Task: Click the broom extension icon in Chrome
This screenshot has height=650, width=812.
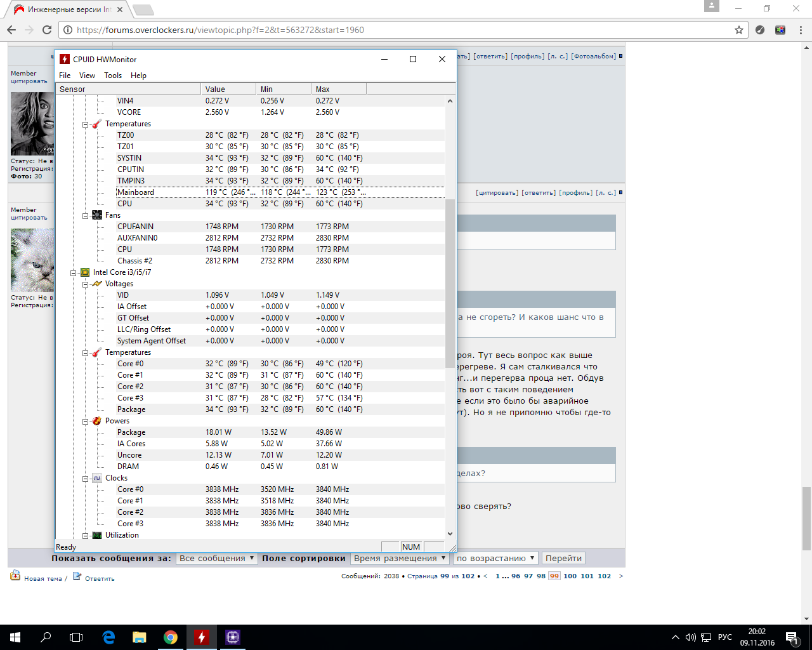Action: point(760,30)
